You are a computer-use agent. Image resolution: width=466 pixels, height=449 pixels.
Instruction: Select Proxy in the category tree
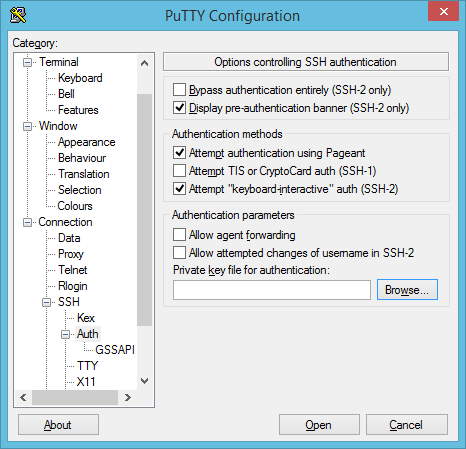pyautogui.click(x=71, y=254)
